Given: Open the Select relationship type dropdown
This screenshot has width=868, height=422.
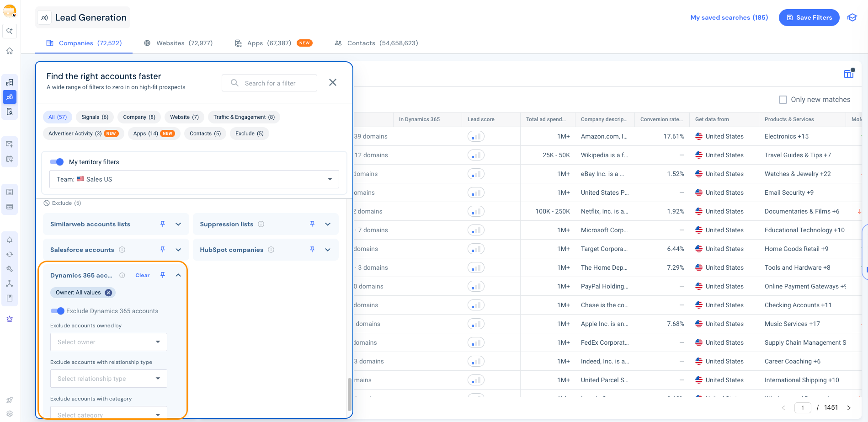Looking at the screenshot, I should [109, 379].
